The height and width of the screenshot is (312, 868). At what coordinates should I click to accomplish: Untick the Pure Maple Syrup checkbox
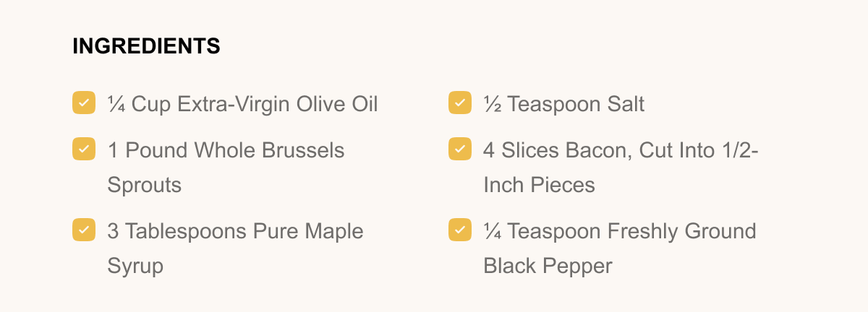pyautogui.click(x=84, y=230)
